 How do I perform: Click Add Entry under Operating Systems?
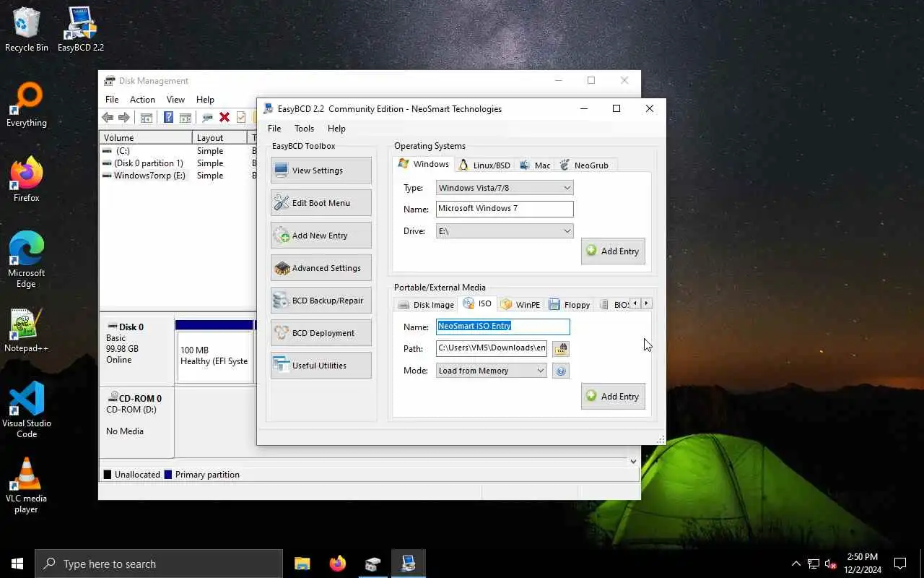pos(613,251)
